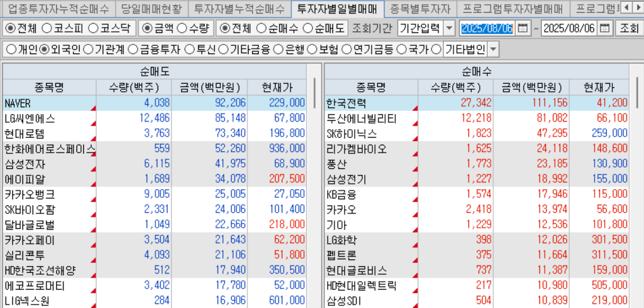Select NAVER row in 순매도 table
644x308 pixels.
(x=155, y=103)
